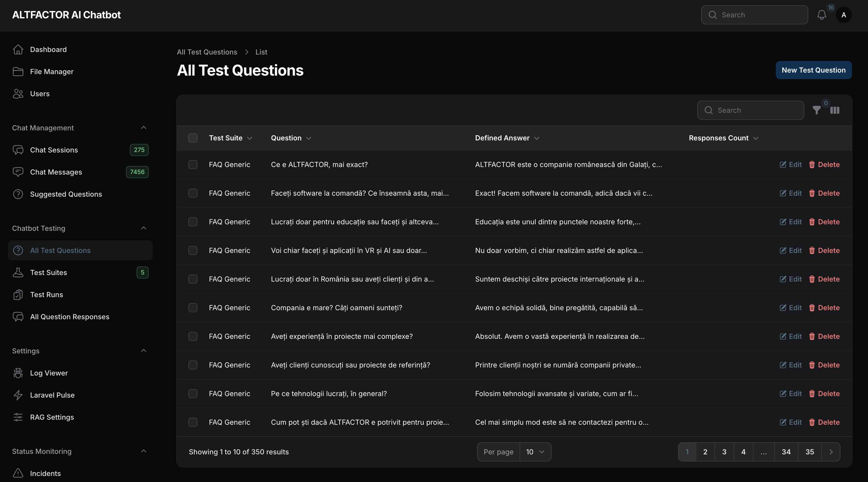This screenshot has height=482, width=868.
Task: Click the New Test Question button
Action: click(813, 70)
